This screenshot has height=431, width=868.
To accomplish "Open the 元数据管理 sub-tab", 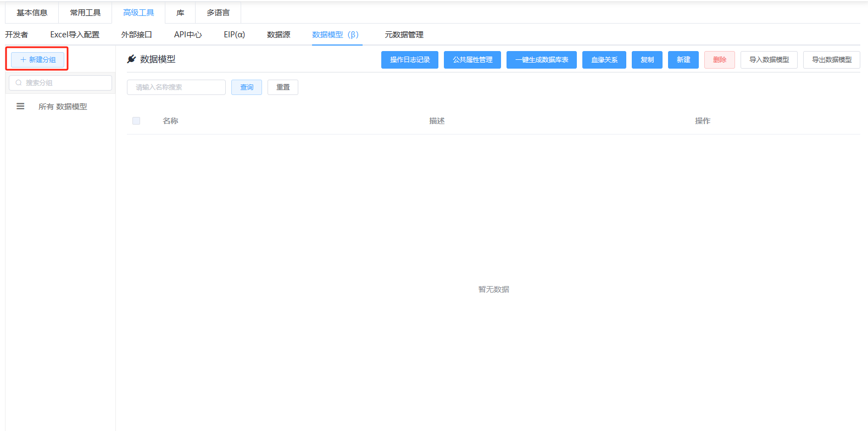I will click(x=404, y=35).
